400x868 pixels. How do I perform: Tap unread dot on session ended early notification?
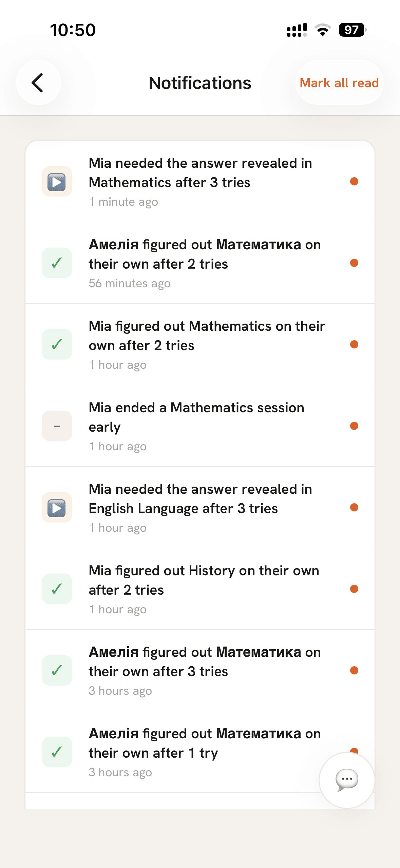point(354,426)
